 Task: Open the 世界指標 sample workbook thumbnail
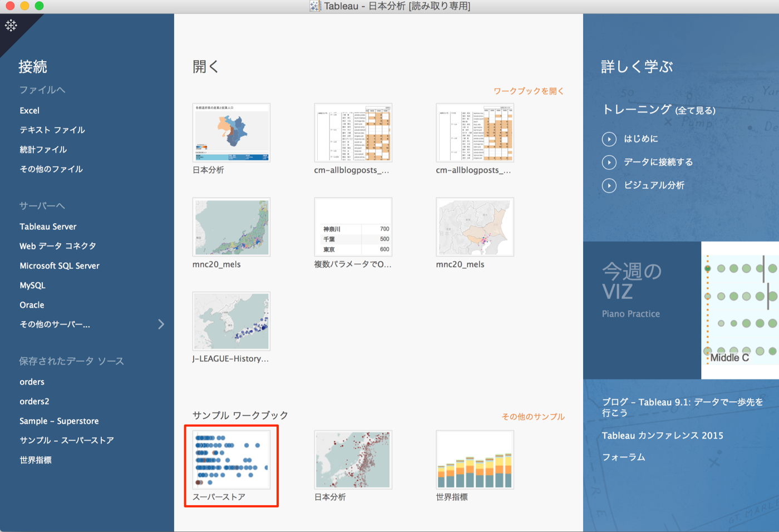(475, 460)
